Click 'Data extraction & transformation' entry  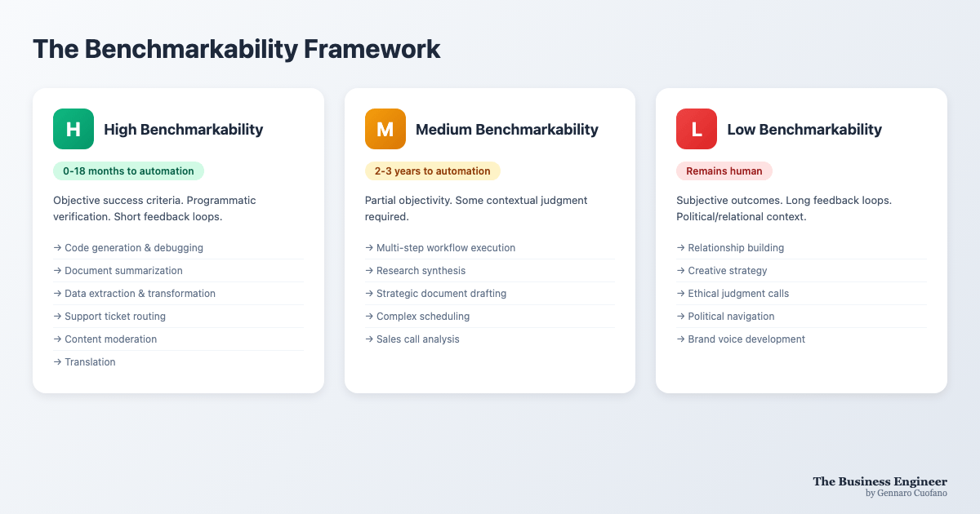(178, 294)
